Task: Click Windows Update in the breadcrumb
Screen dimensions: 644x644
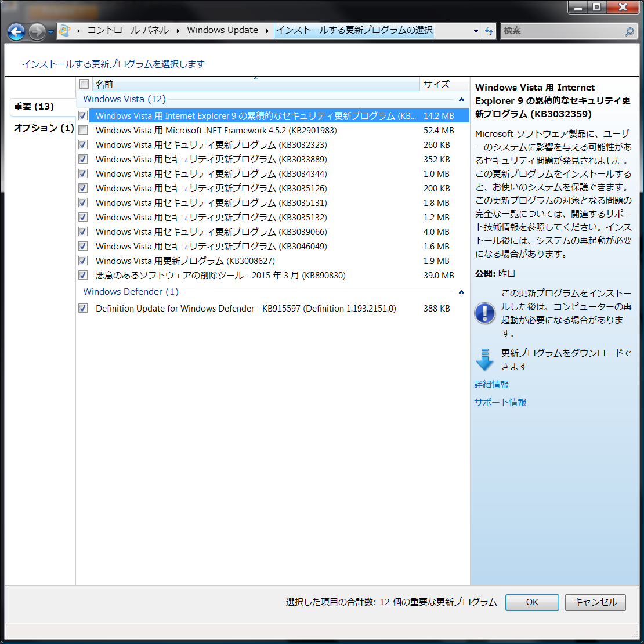Action: point(223,30)
